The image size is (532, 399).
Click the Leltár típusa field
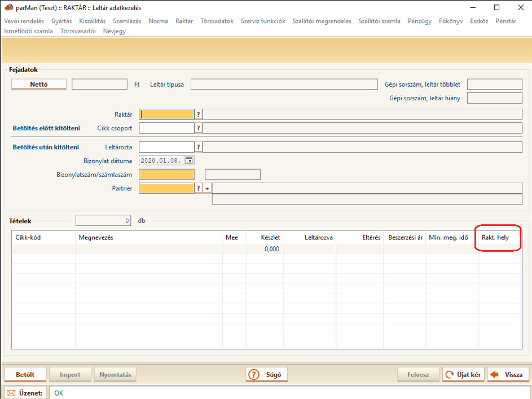tap(284, 84)
